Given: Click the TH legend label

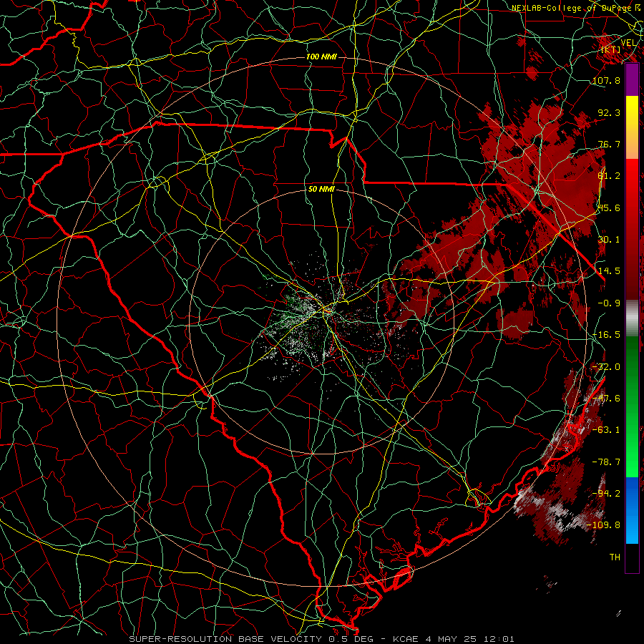Looking at the screenshot, I should coord(615,557).
